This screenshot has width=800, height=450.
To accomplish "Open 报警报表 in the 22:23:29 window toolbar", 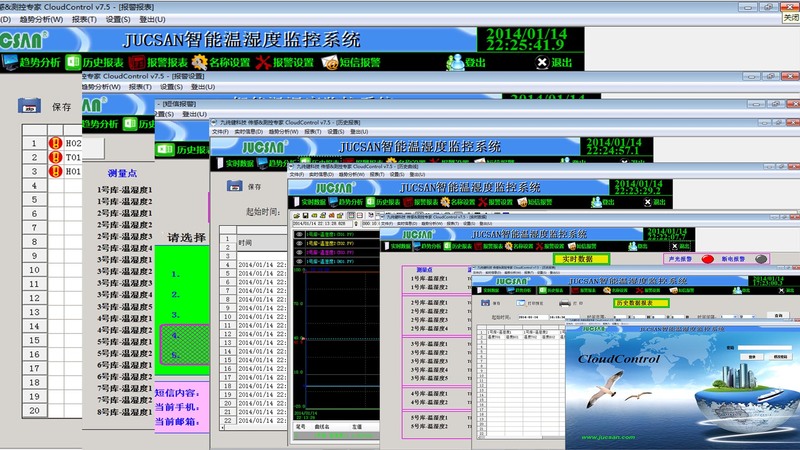I will (421, 202).
